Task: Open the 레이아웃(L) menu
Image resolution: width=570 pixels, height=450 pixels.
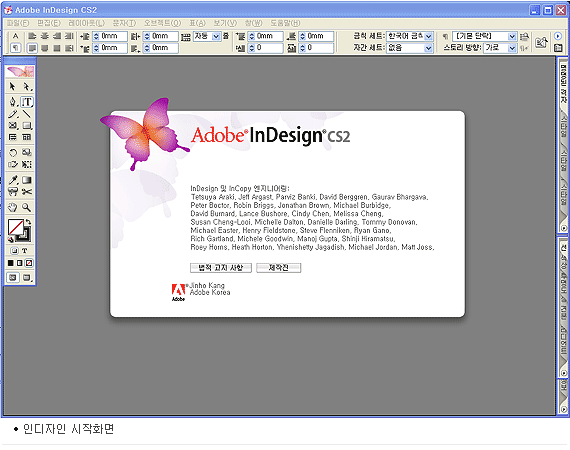Action: pyautogui.click(x=87, y=23)
